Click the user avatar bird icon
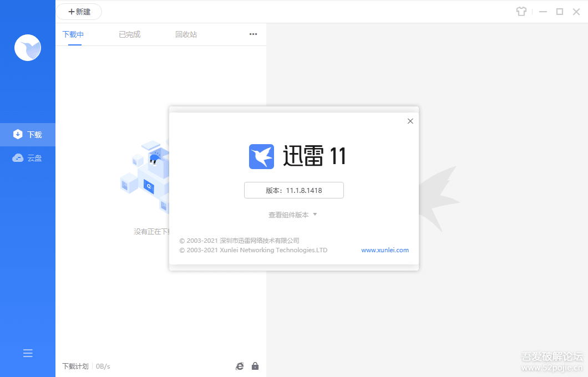This screenshot has width=588, height=377. pos(28,48)
